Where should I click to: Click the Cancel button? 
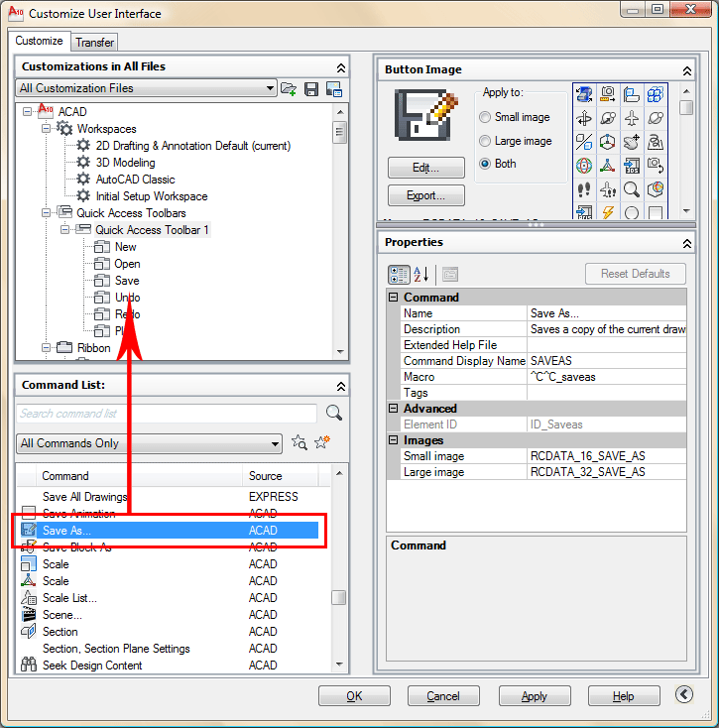pos(443,695)
